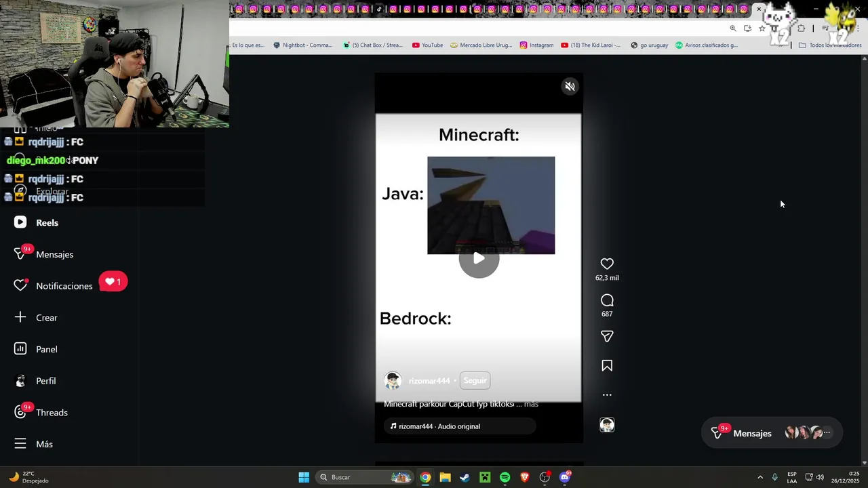Save the reel with the bookmark icon
868x488 pixels.
(607, 365)
